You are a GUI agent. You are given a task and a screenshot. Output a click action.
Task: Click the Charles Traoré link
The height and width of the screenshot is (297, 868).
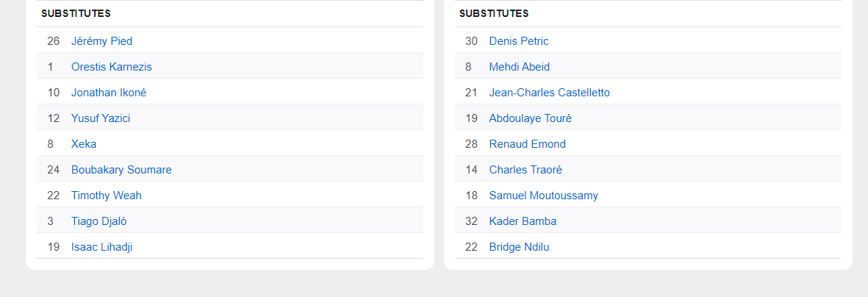(x=526, y=170)
